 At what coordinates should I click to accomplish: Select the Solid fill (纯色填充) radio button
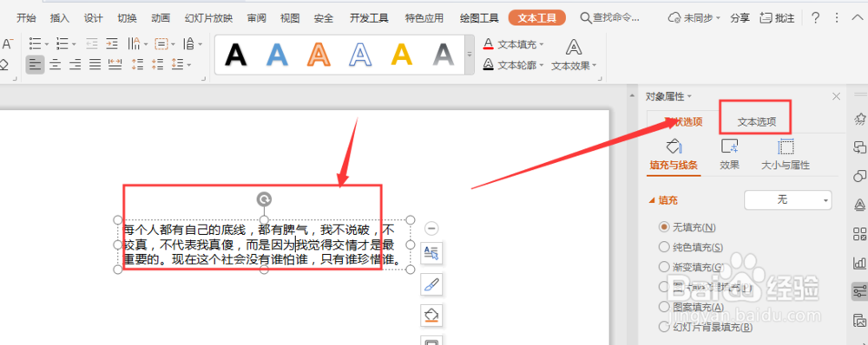point(664,246)
